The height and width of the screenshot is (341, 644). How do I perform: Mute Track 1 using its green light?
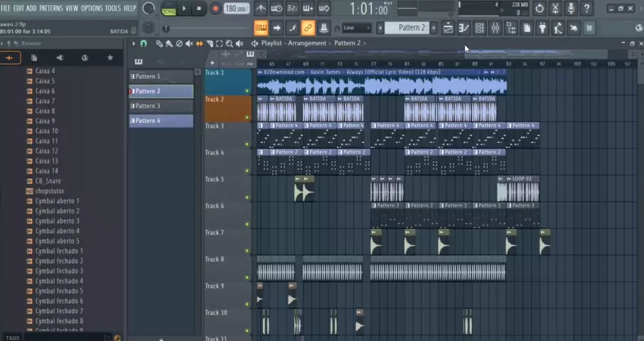pos(247,91)
